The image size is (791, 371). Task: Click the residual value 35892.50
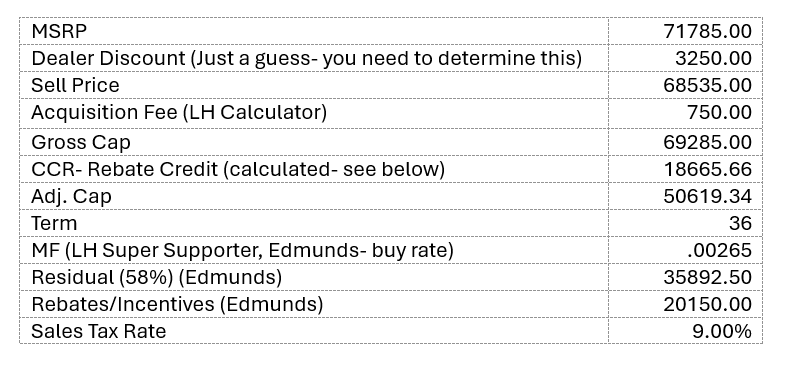point(707,277)
